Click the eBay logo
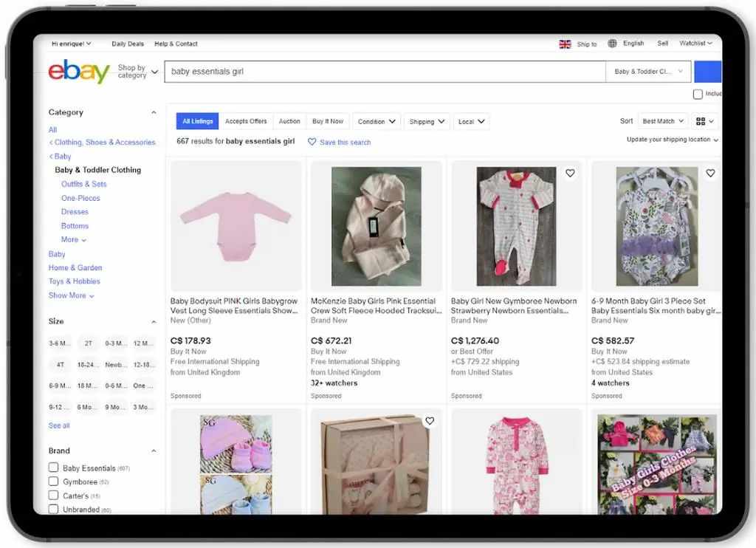Image resolution: width=756 pixels, height=548 pixels. (79, 72)
